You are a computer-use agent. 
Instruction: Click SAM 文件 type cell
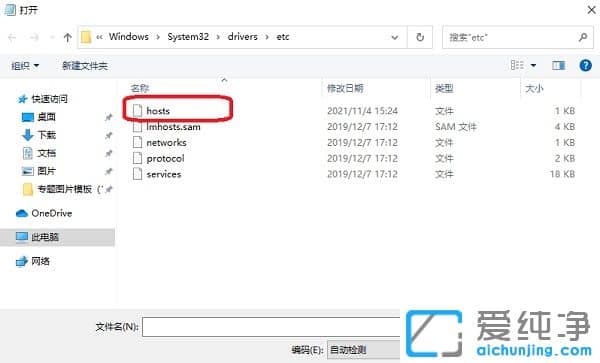tap(456, 127)
